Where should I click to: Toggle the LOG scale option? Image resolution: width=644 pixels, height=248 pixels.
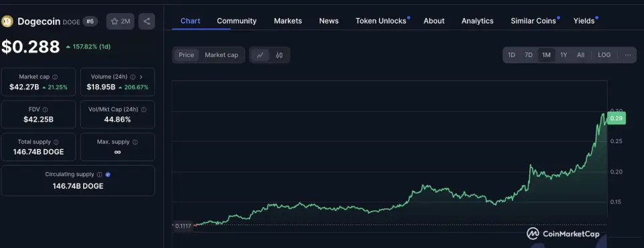pyautogui.click(x=604, y=55)
